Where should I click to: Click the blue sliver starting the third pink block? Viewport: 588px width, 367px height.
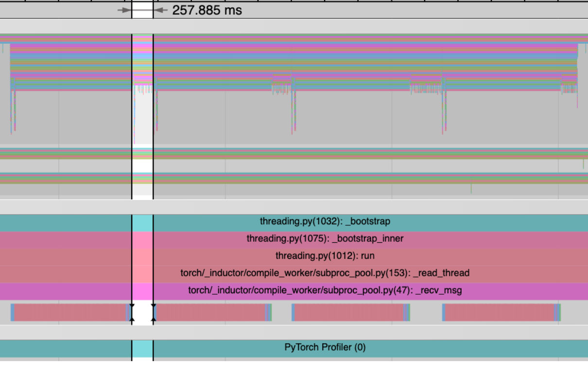pos(293,313)
